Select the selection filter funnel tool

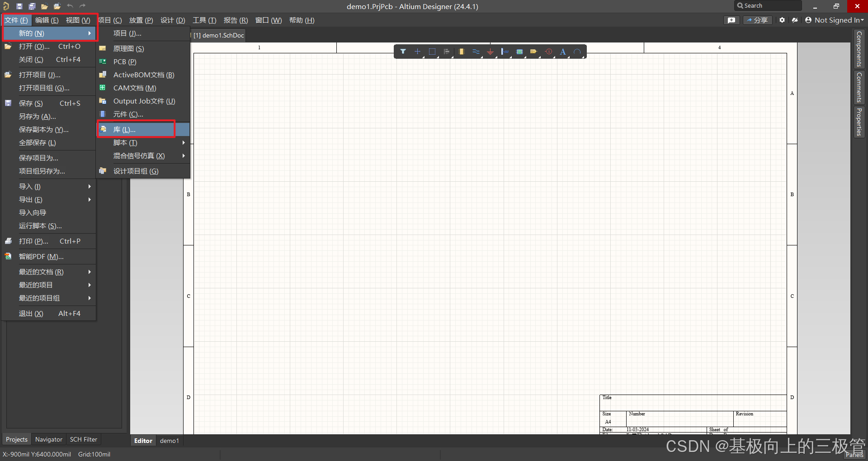(x=403, y=52)
